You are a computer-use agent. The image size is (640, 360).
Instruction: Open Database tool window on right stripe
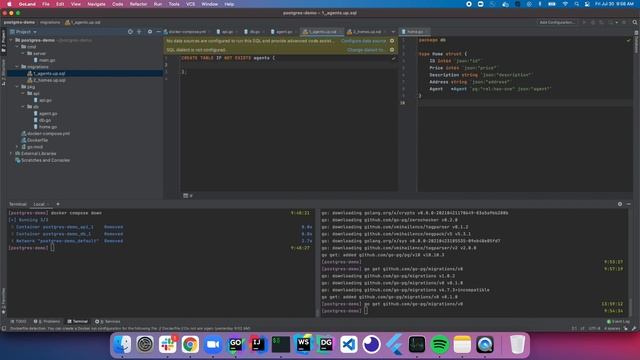(x=636, y=42)
